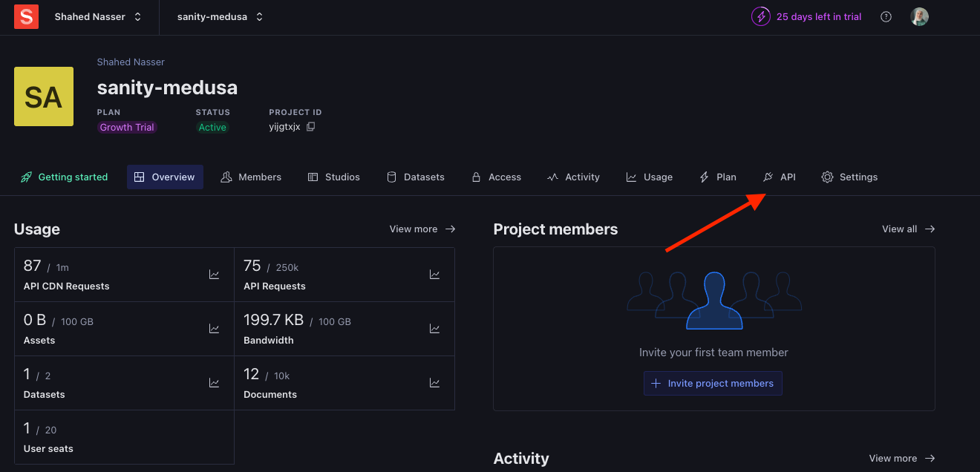The width and height of the screenshot is (980, 472).
Task: Click the Sanity logo icon
Action: [x=26, y=16]
